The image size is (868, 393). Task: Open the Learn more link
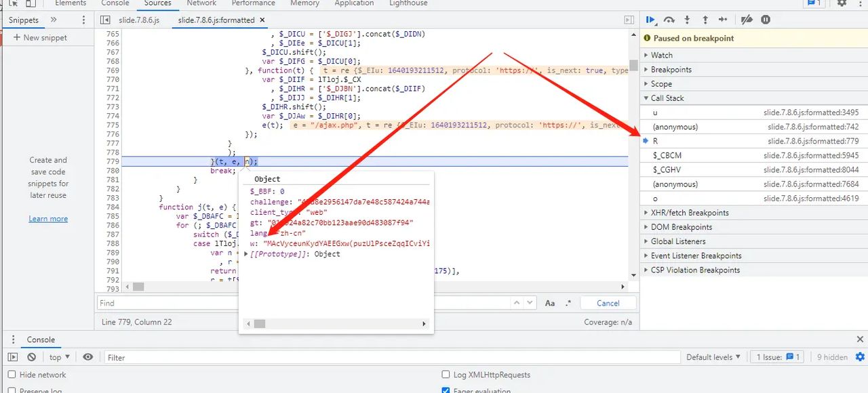point(48,219)
